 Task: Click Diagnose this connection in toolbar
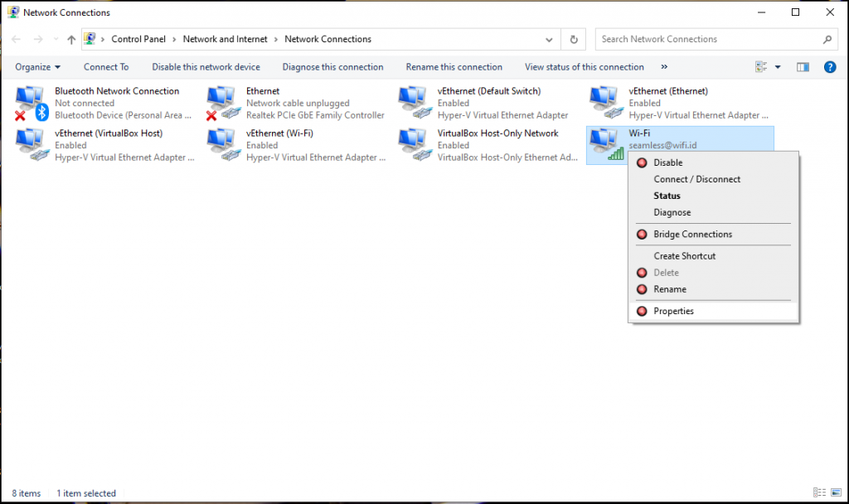[x=332, y=67]
